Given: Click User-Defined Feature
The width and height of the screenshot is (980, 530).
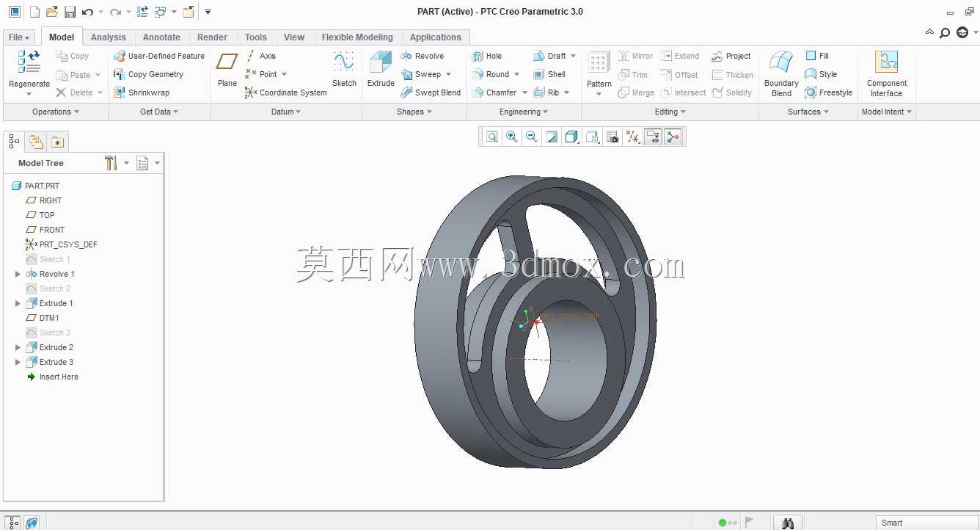Looking at the screenshot, I should click(x=159, y=56).
